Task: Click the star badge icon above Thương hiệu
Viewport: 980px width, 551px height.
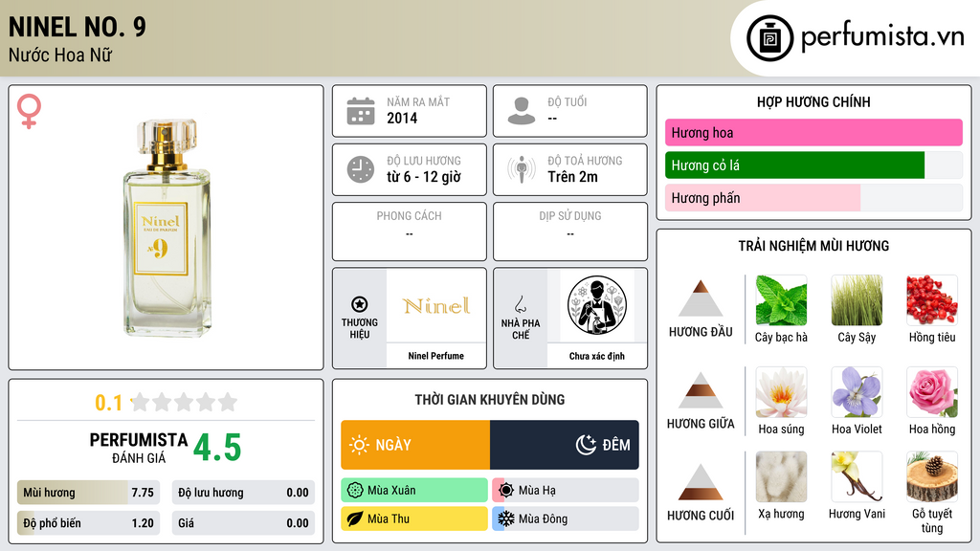Action: coord(360,304)
